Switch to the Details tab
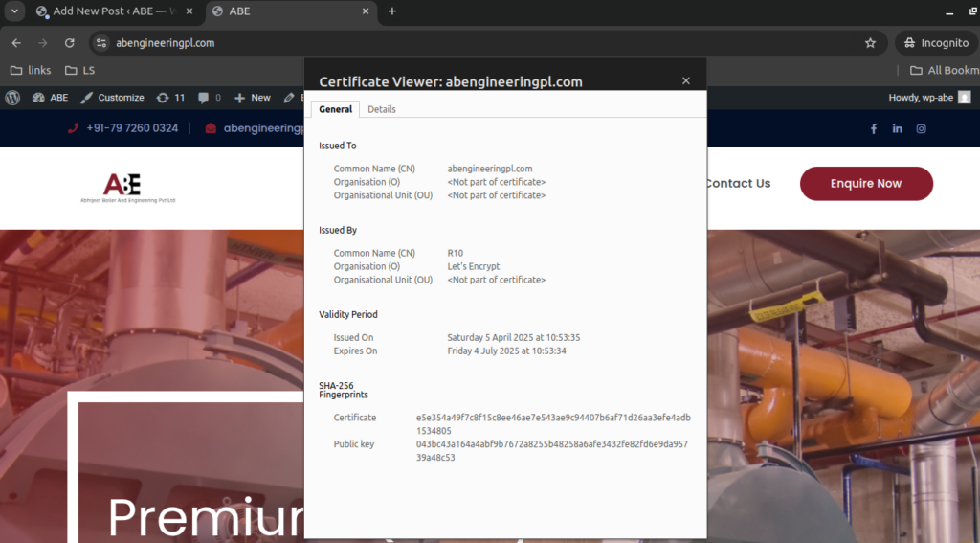 click(381, 109)
